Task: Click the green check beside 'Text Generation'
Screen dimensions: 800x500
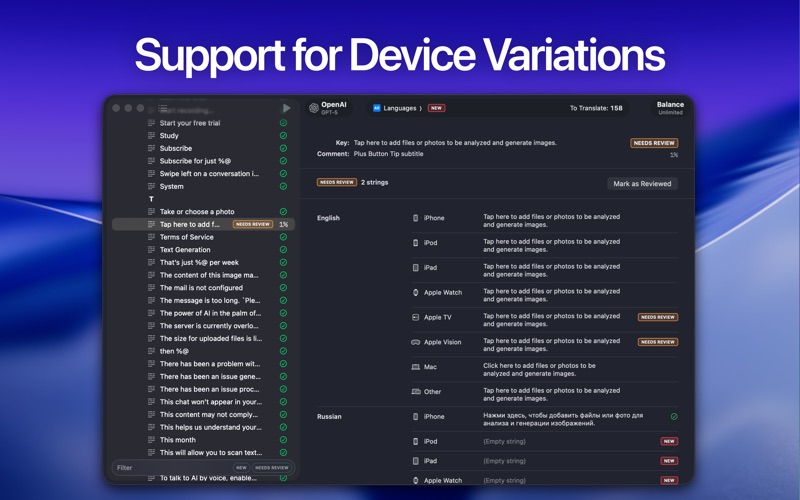Action: coord(283,250)
